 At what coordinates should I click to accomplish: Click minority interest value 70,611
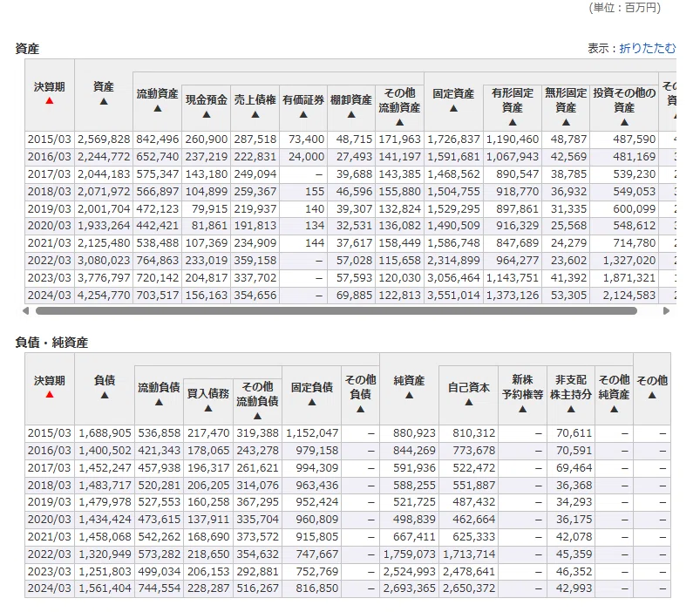[x=574, y=433]
